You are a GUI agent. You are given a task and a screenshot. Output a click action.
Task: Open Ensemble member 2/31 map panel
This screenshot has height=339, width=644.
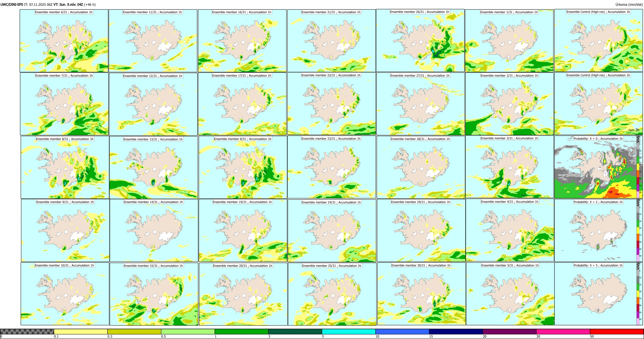tap(509, 104)
